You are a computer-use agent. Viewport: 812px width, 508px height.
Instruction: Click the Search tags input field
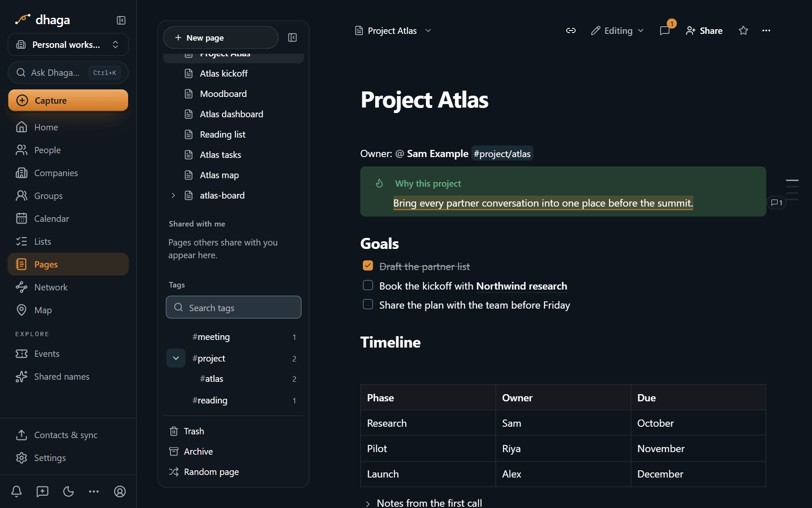pyautogui.click(x=233, y=307)
